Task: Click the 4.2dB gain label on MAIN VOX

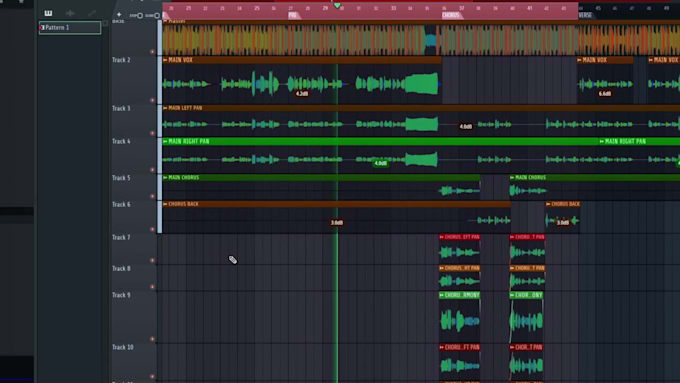Action: point(302,94)
